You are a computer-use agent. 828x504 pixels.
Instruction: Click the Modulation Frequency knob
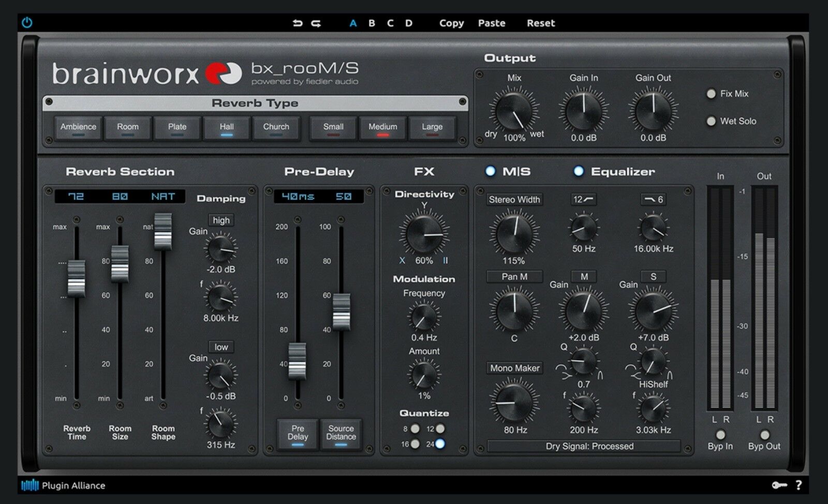(424, 317)
